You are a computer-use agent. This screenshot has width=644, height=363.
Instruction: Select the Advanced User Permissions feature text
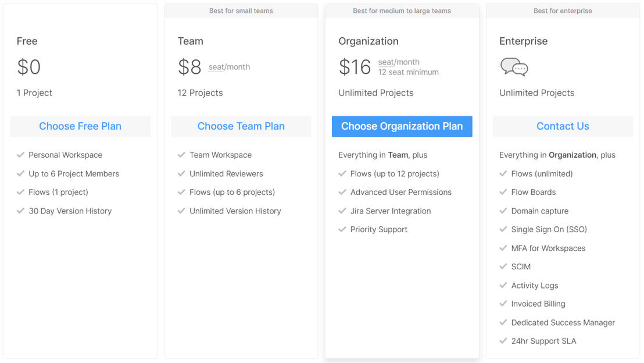point(400,192)
